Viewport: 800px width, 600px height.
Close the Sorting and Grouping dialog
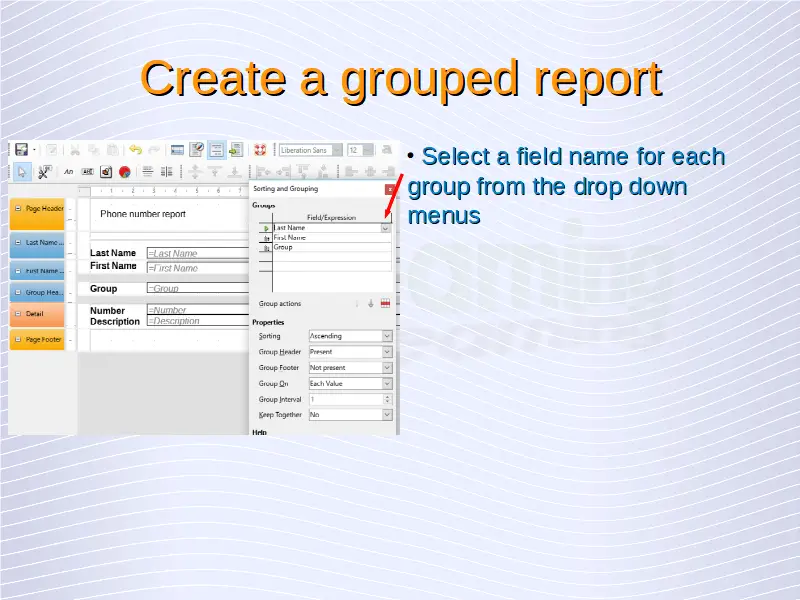390,189
